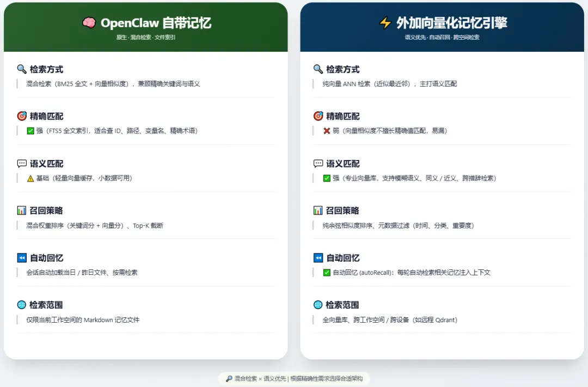This screenshot has height=387, width=588.
Task: Click the speech bubble icon in 外加向量化 语义匹配
Action: click(x=318, y=163)
